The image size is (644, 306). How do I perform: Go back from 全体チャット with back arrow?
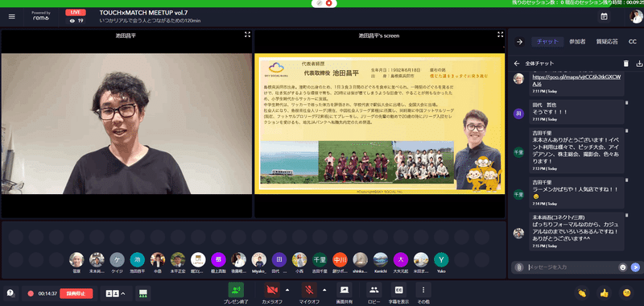point(517,64)
